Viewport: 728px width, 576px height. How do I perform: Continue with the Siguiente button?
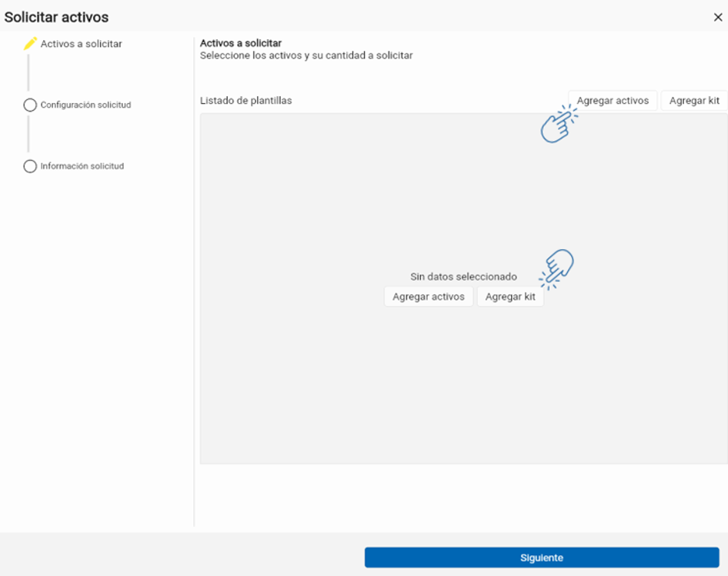pos(542,558)
